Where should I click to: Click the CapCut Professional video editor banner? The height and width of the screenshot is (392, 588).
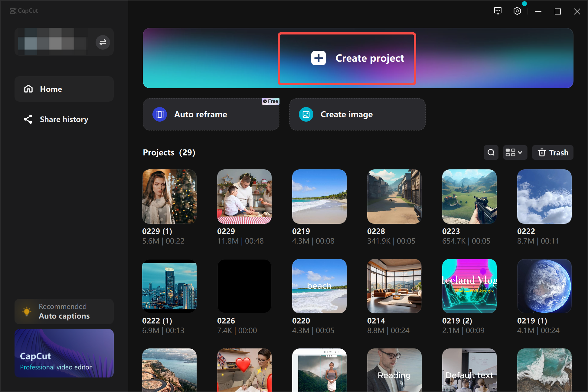click(x=64, y=353)
